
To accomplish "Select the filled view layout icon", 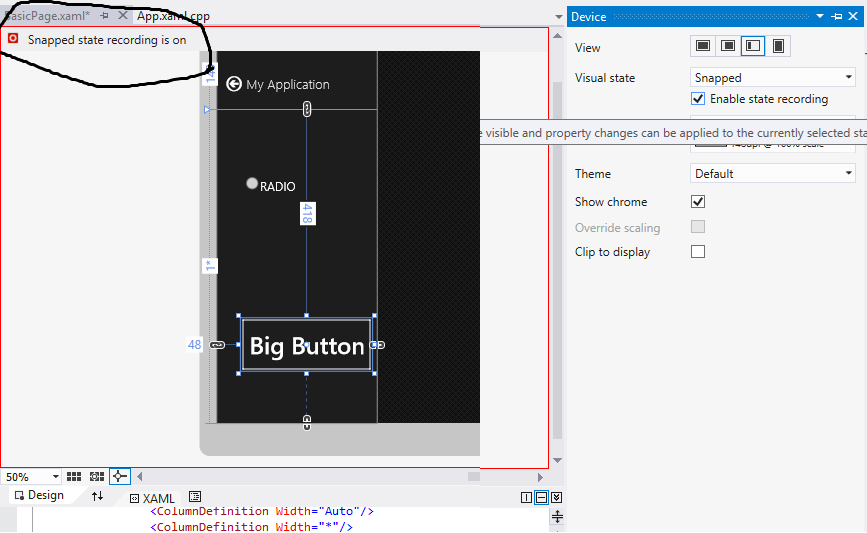I will (728, 46).
